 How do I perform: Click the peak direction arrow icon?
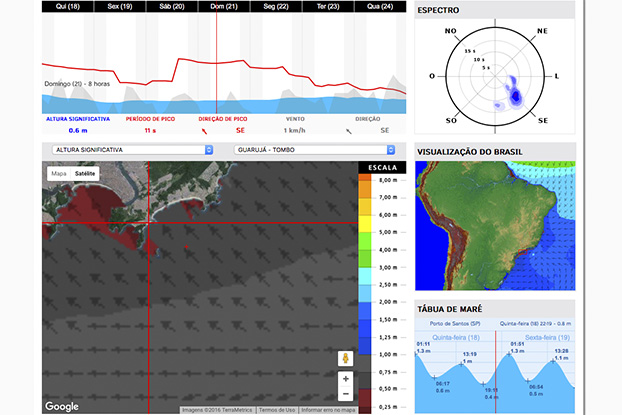(204, 131)
